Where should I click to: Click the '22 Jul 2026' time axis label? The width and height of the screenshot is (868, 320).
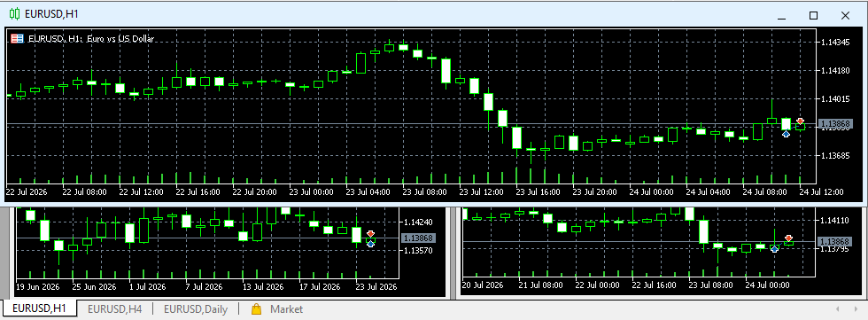tap(27, 192)
